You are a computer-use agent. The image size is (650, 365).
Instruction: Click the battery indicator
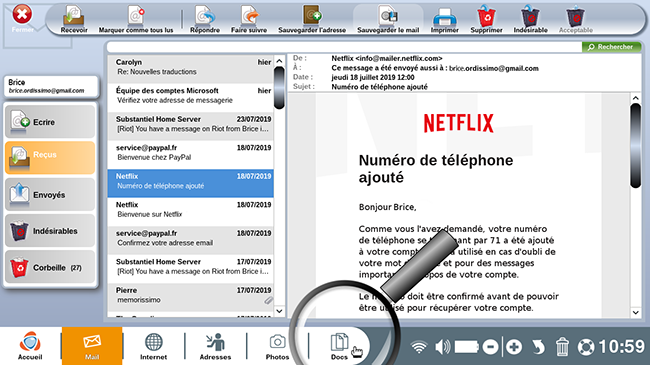[466, 347]
